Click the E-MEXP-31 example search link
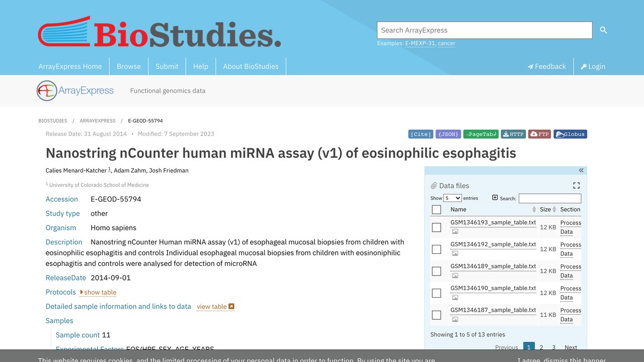This screenshot has width=644, height=362. pyautogui.click(x=420, y=43)
